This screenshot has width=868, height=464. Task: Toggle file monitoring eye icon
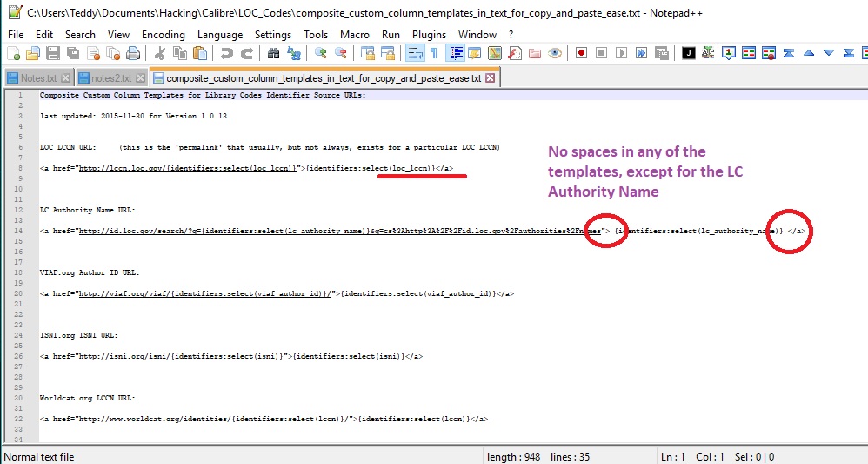click(555, 53)
